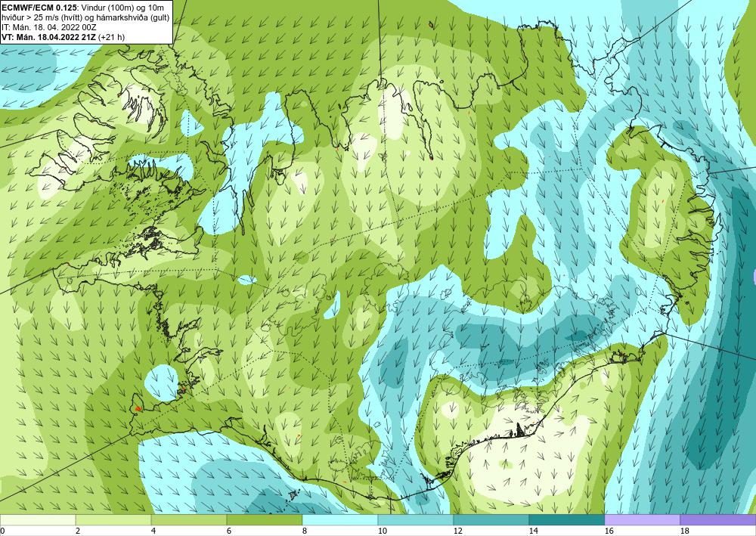Click the '(+21 h)' forecast offset text
The width and height of the screenshot is (756, 536).
pos(111,37)
